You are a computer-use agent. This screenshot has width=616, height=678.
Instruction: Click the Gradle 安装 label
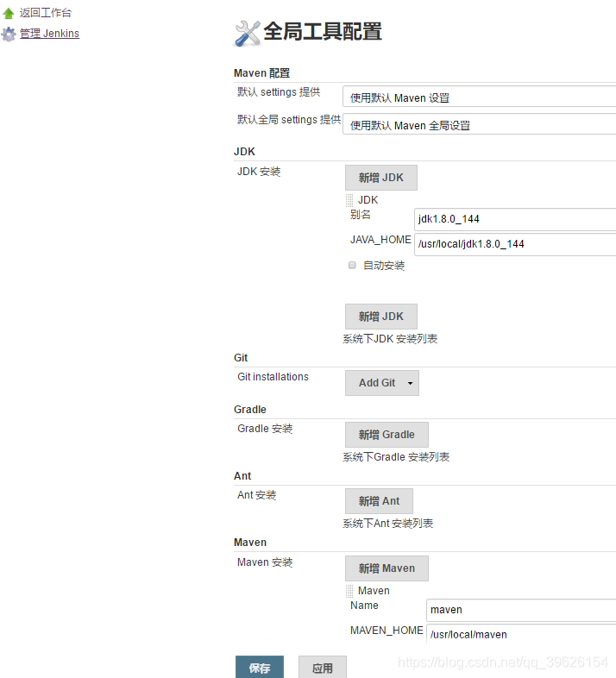click(265, 429)
